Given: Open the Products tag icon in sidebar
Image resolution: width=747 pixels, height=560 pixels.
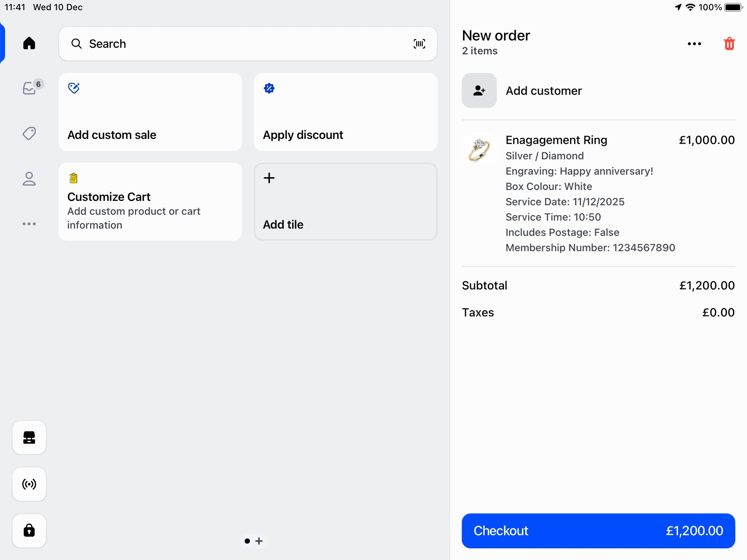Looking at the screenshot, I should 29,133.
